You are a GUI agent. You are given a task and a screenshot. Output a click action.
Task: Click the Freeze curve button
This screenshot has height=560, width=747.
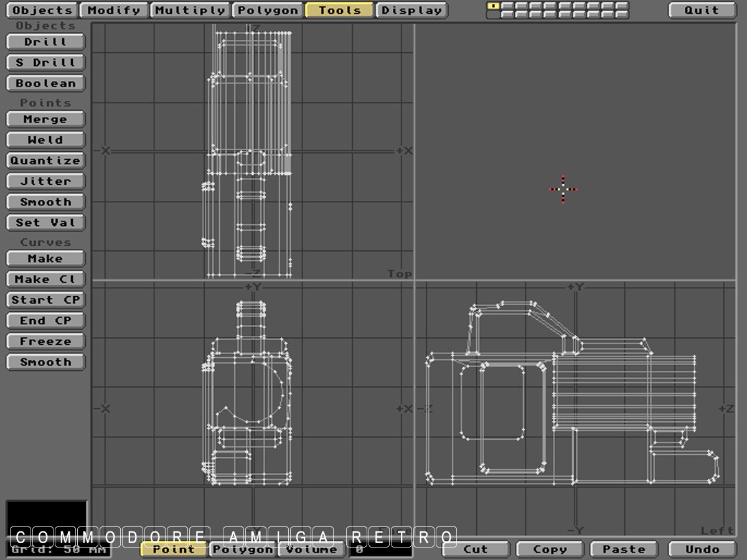click(x=45, y=341)
